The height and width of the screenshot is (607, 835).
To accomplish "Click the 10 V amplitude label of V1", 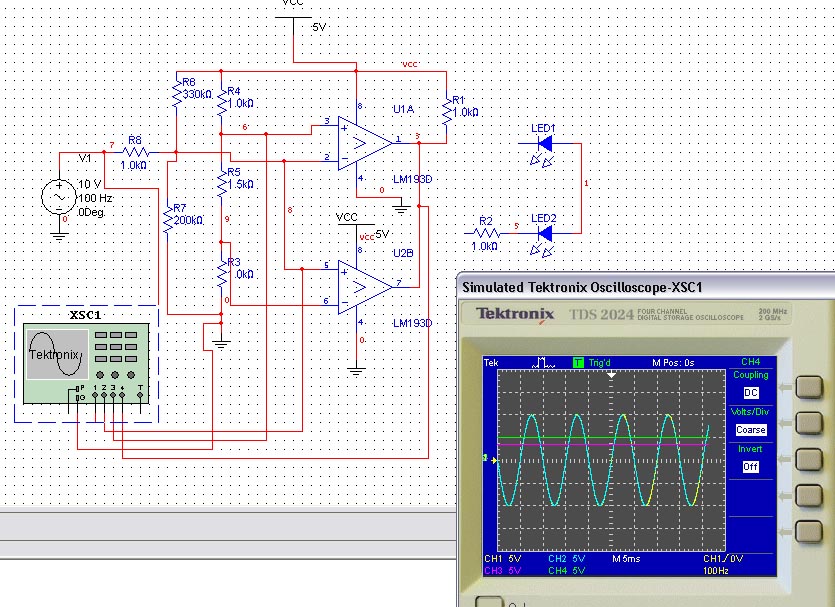I will point(89,184).
